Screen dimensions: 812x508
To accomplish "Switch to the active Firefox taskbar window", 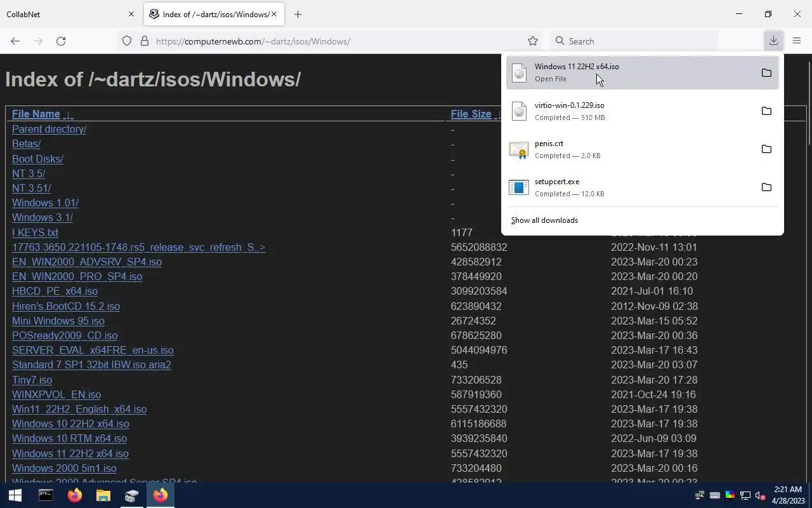I will pos(160,495).
